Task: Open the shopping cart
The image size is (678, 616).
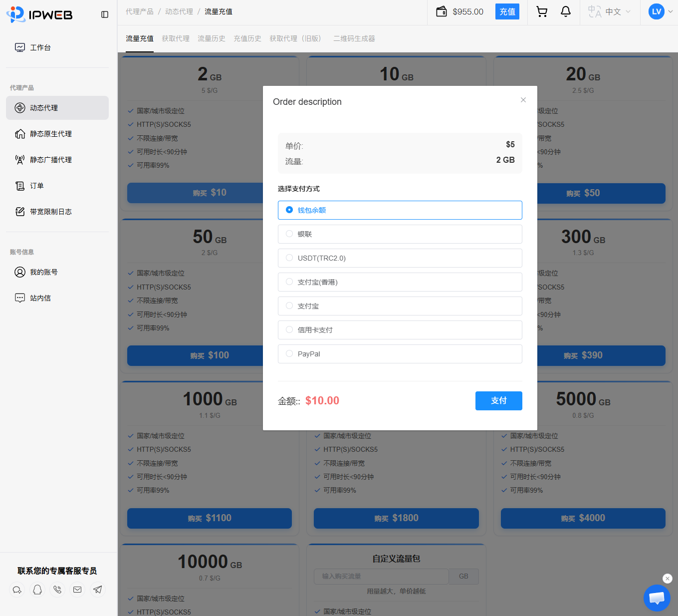Action: click(x=542, y=11)
